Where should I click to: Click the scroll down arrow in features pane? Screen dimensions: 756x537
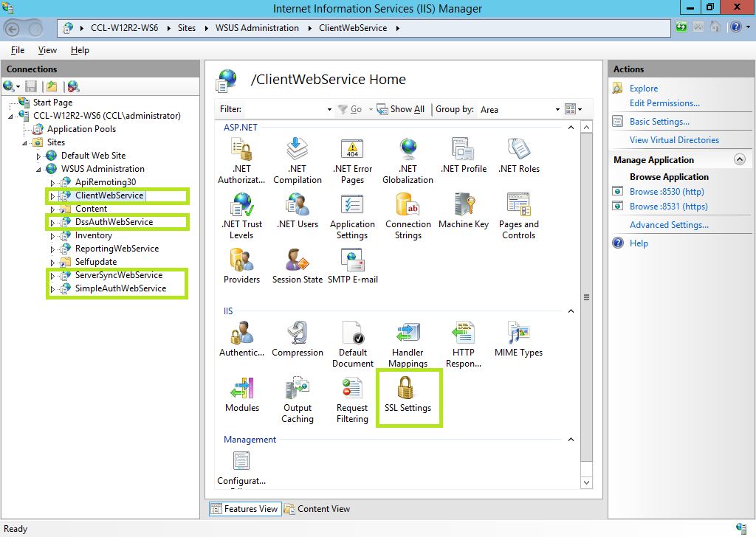[586, 482]
